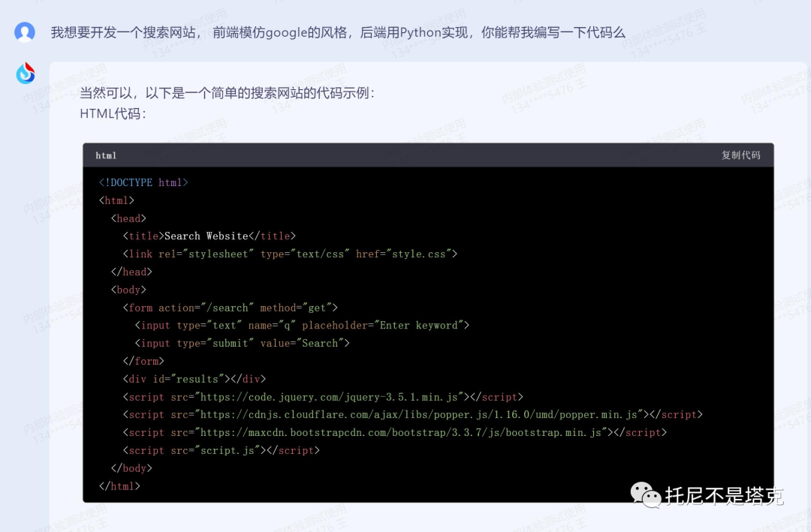Click the DOCTYPE html line in code

[x=143, y=182]
